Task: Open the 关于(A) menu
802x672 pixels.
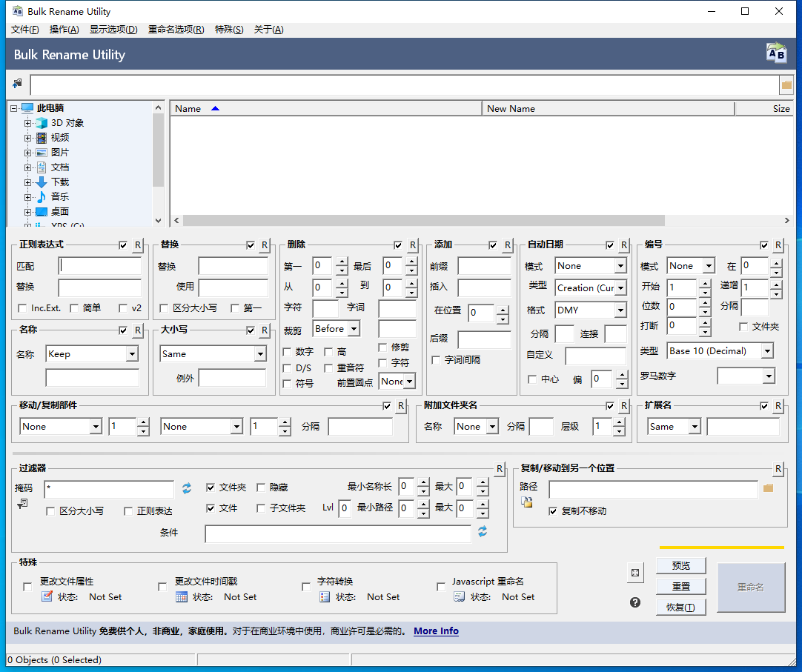Action: point(268,30)
